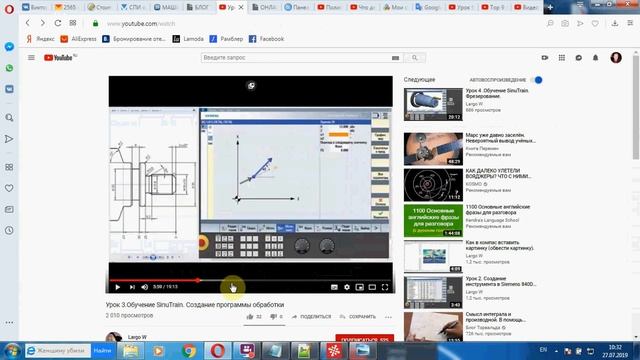Open more actions ellipsis below video
640x360 pixels.
coord(388,317)
